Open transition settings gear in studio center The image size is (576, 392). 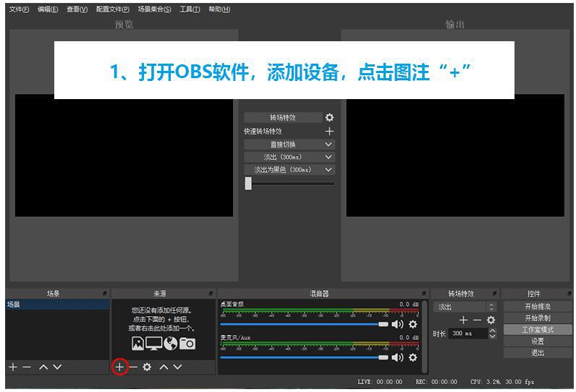[329, 117]
